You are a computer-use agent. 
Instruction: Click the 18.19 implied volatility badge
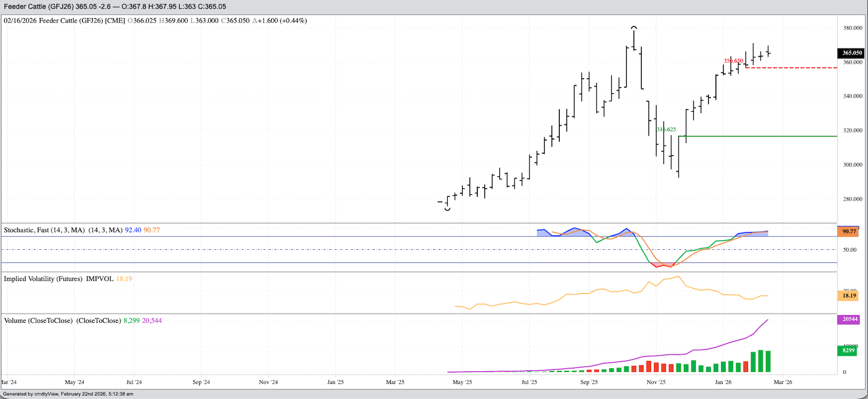pyautogui.click(x=849, y=296)
